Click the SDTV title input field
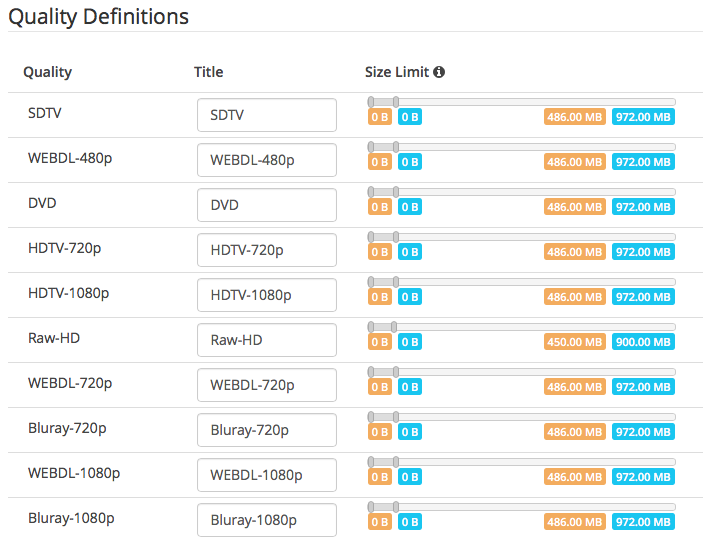 coord(266,115)
